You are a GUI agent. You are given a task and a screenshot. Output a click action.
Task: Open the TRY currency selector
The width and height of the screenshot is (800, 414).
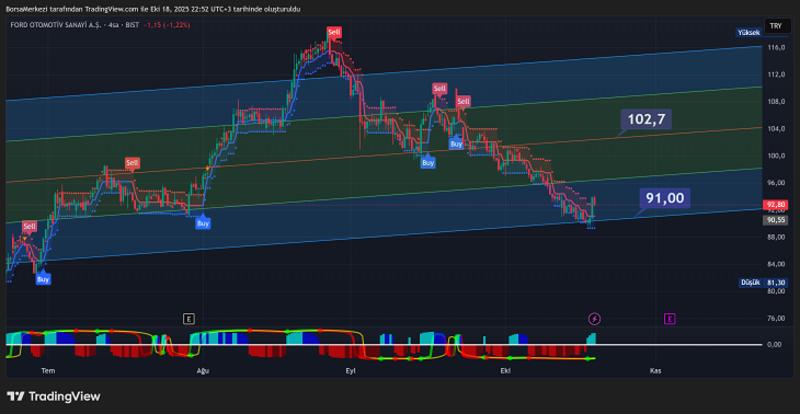tap(775, 25)
